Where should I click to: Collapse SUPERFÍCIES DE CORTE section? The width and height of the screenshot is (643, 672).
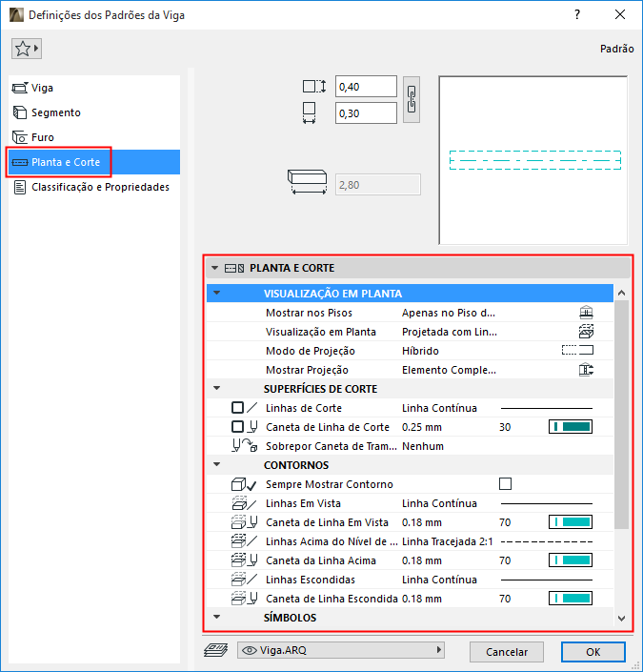coord(217,389)
